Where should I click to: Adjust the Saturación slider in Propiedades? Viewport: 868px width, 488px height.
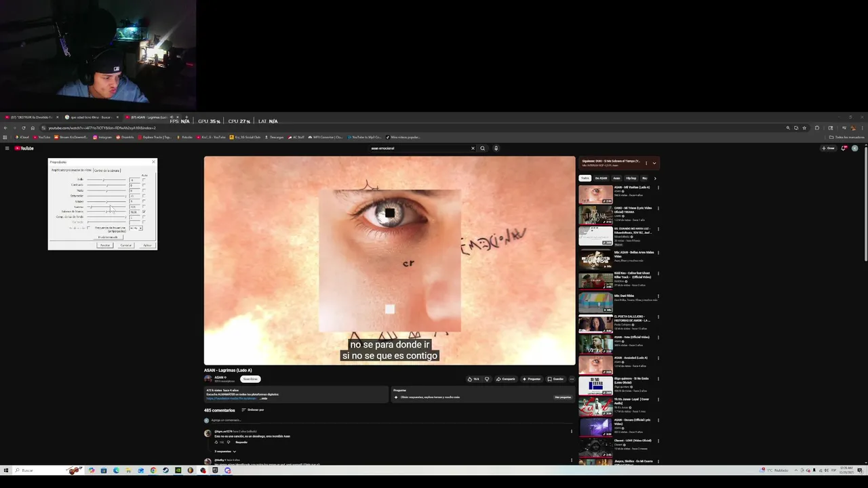[106, 196]
